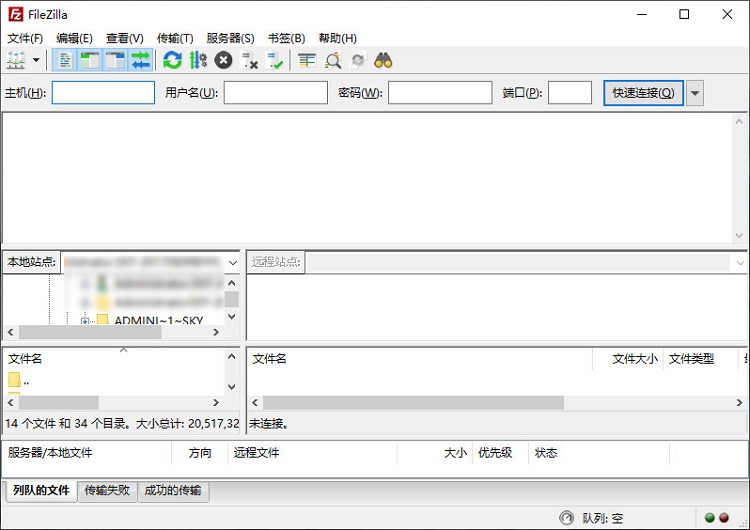Open the directory listing filters icon
Screen dimensions: 750x530
coord(307,60)
